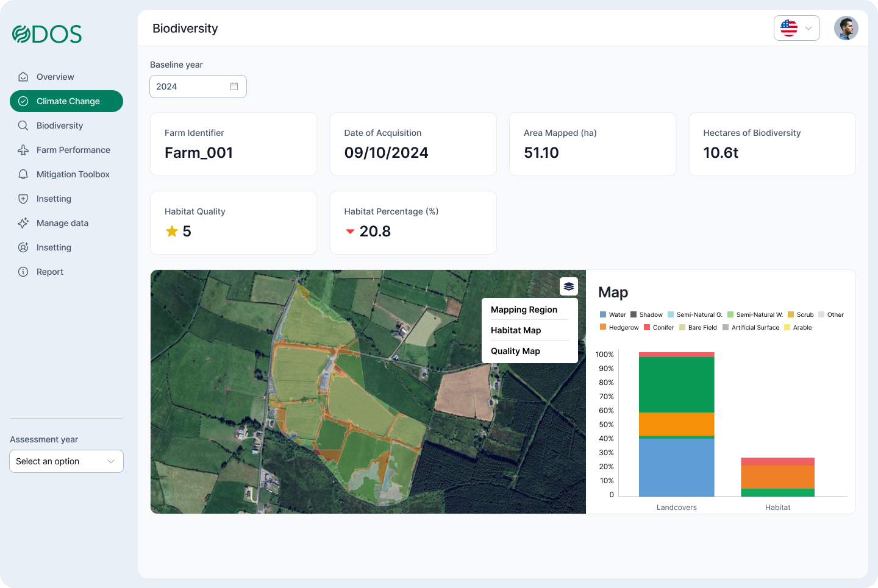This screenshot has width=878, height=588.
Task: Click the Mitigation Toolbox bell icon
Action: coord(23,174)
